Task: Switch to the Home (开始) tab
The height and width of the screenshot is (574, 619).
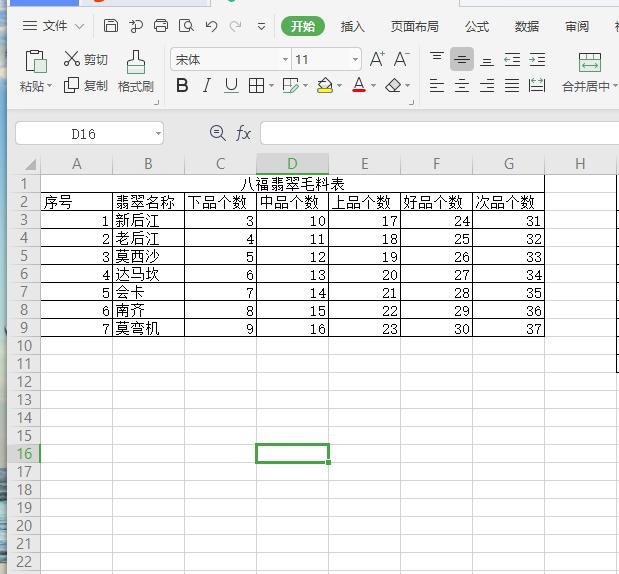Action: coord(303,26)
